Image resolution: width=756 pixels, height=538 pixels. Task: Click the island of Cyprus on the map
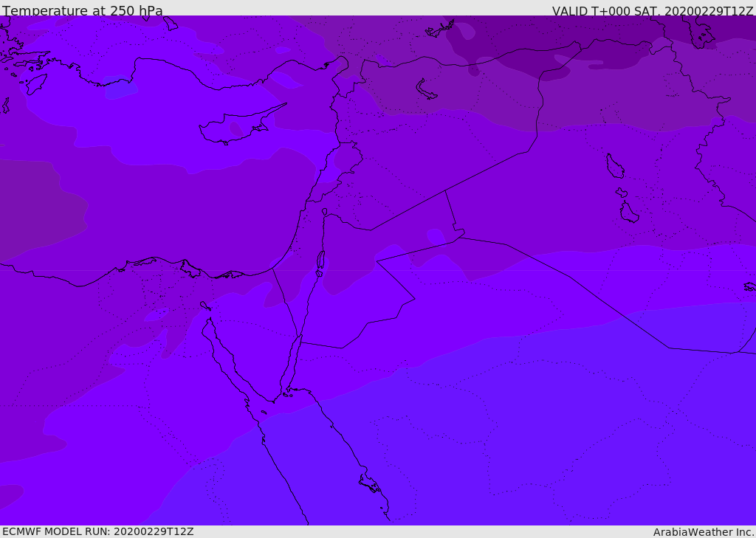point(241,125)
